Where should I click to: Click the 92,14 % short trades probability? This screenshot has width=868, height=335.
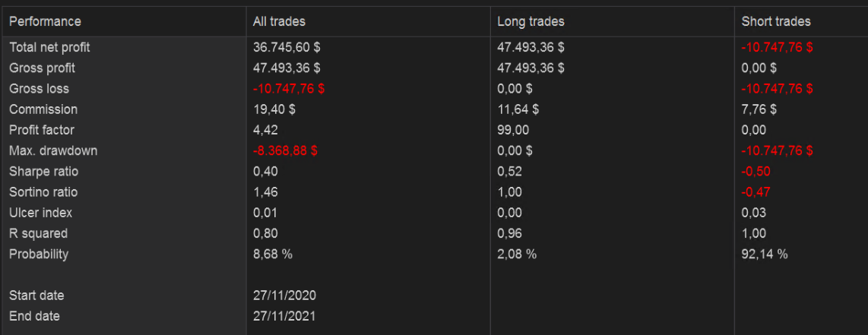pyautogui.click(x=765, y=254)
